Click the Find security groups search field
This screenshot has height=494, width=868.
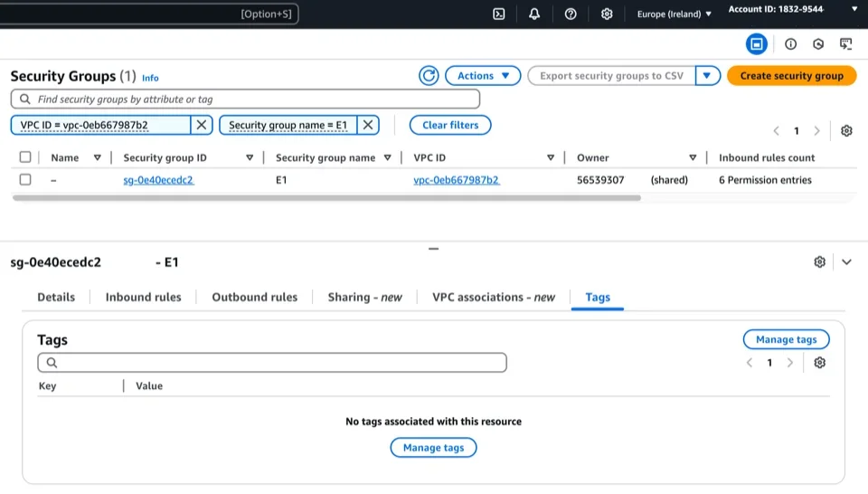pos(245,99)
